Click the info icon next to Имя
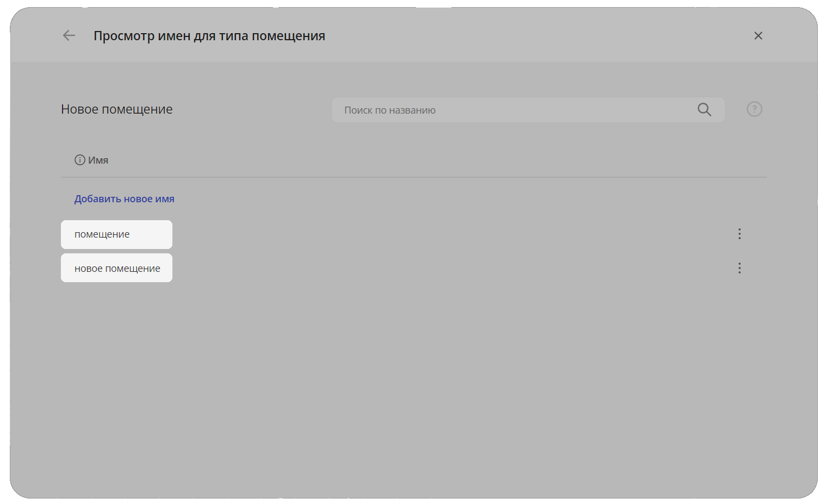Screen dimensions: 832x504 pos(80,160)
